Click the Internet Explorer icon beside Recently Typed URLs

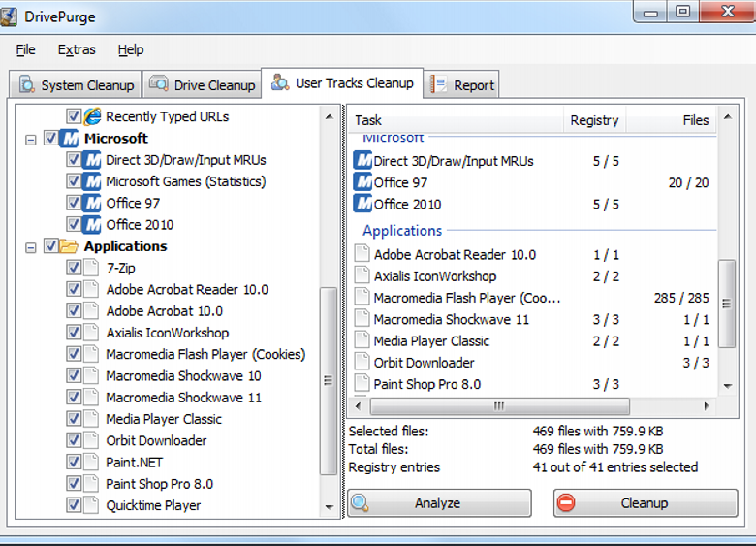coord(92,116)
